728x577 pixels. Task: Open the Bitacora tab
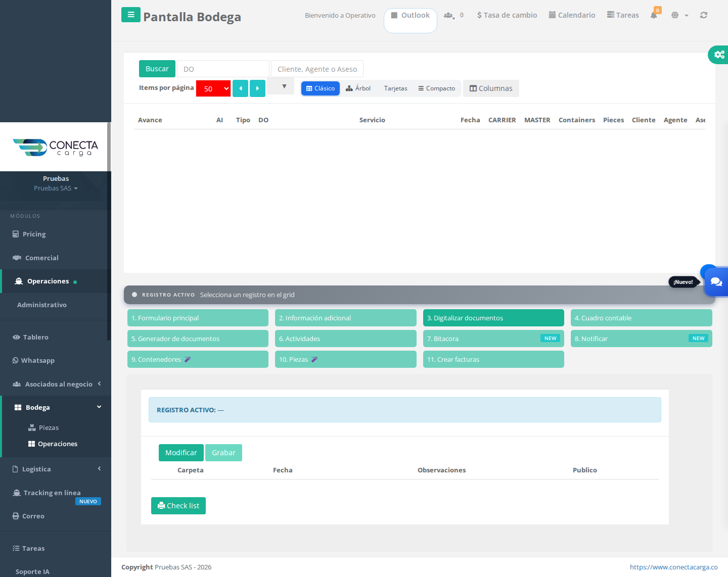pyautogui.click(x=493, y=339)
